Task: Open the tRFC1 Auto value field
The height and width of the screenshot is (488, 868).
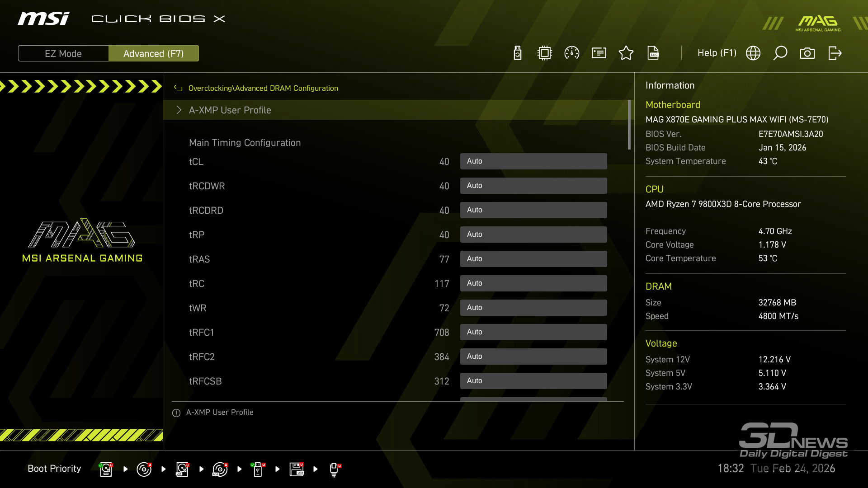Action: pyautogui.click(x=533, y=332)
